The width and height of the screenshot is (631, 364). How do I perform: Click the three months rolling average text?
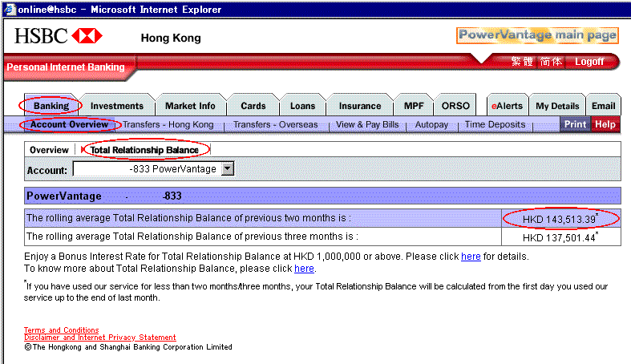coord(192,237)
